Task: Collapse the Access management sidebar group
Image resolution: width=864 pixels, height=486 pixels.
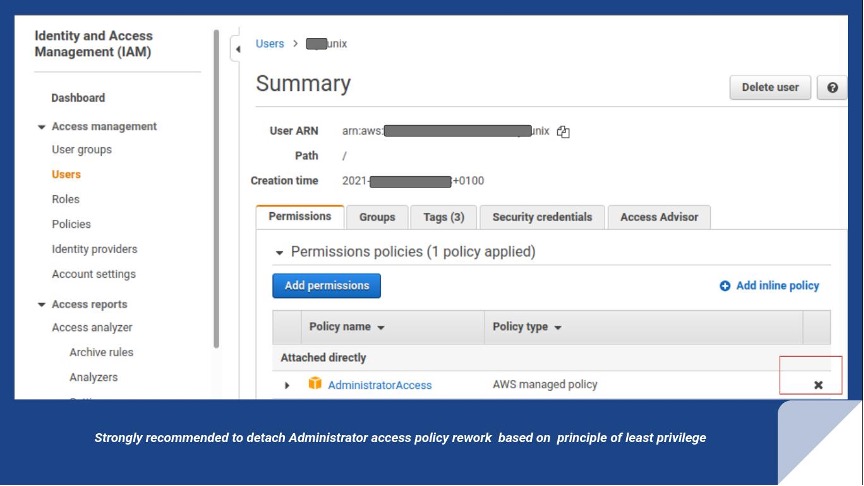Action: coord(41,127)
